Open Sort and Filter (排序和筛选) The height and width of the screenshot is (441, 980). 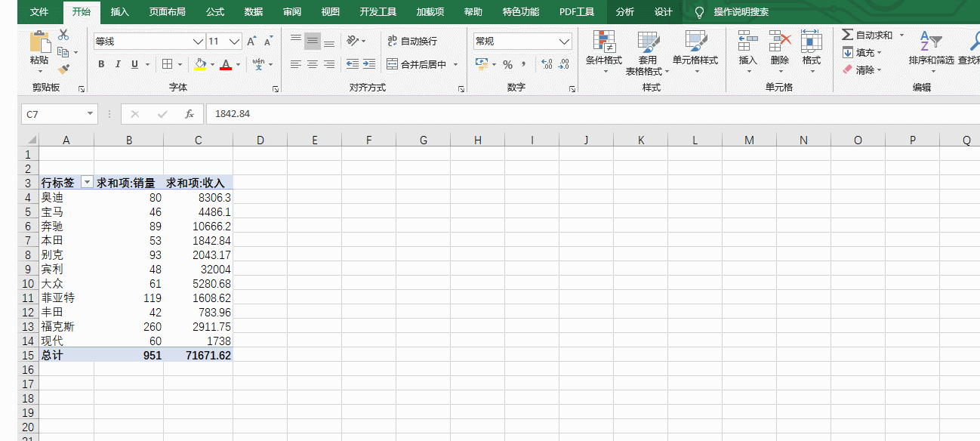tap(932, 51)
